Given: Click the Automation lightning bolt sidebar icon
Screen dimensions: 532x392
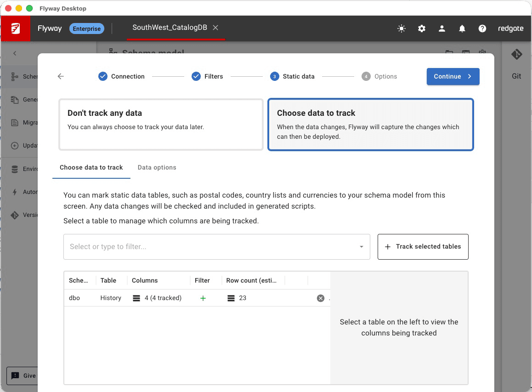Looking at the screenshot, I should pyautogui.click(x=15, y=192).
